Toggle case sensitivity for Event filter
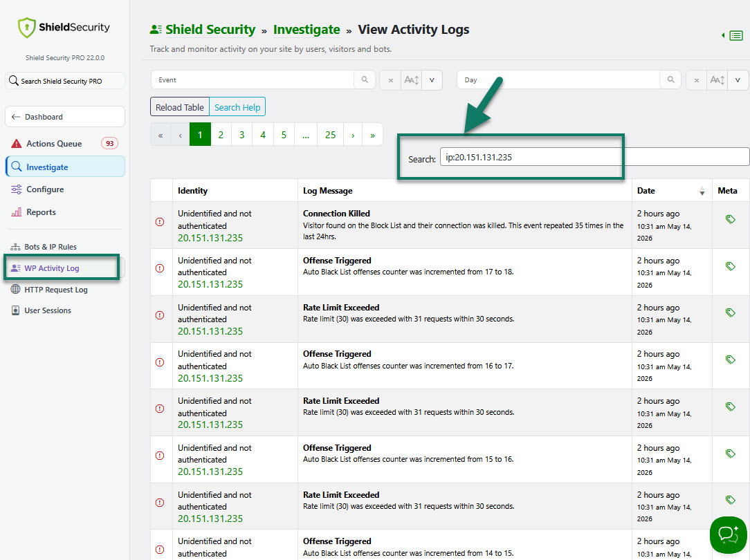This screenshot has width=750, height=560. tap(412, 80)
